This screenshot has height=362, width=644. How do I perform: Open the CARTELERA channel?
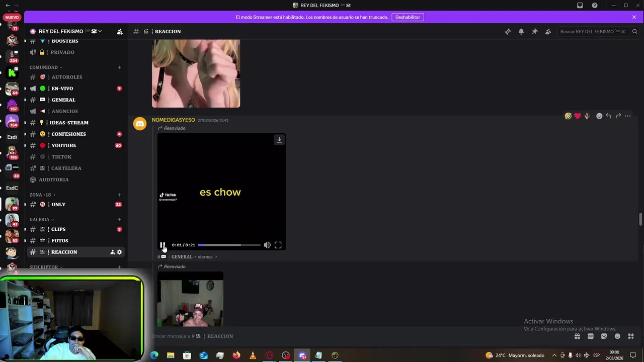[x=75, y=168]
